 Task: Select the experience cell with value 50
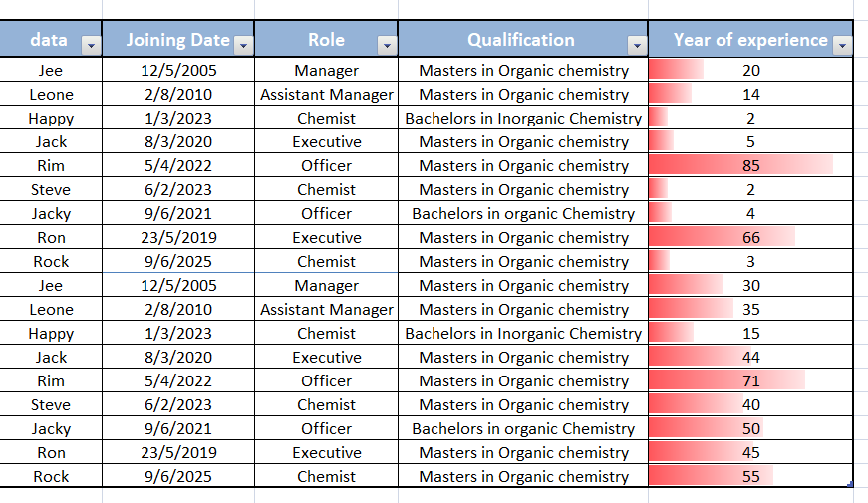pyautogui.click(x=750, y=429)
